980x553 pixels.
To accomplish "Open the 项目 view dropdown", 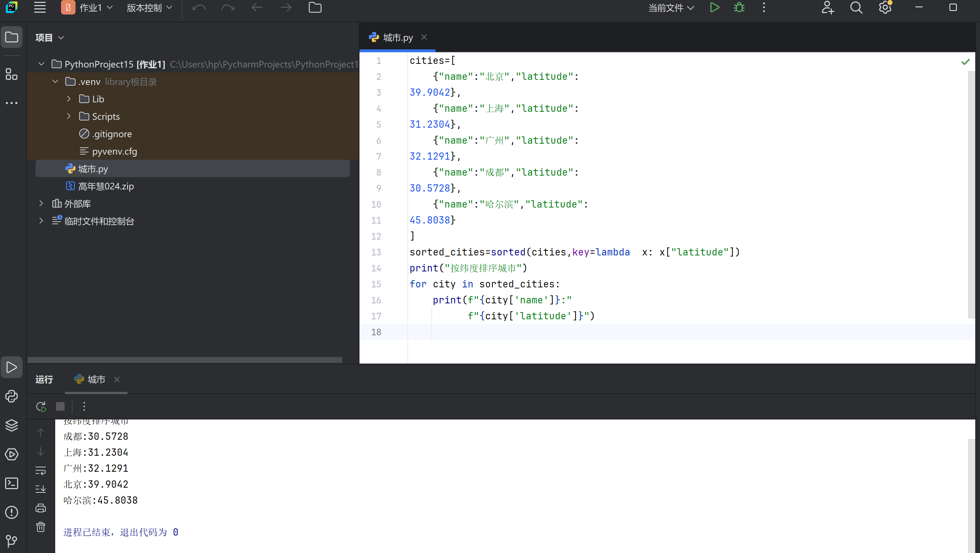I will coord(50,37).
